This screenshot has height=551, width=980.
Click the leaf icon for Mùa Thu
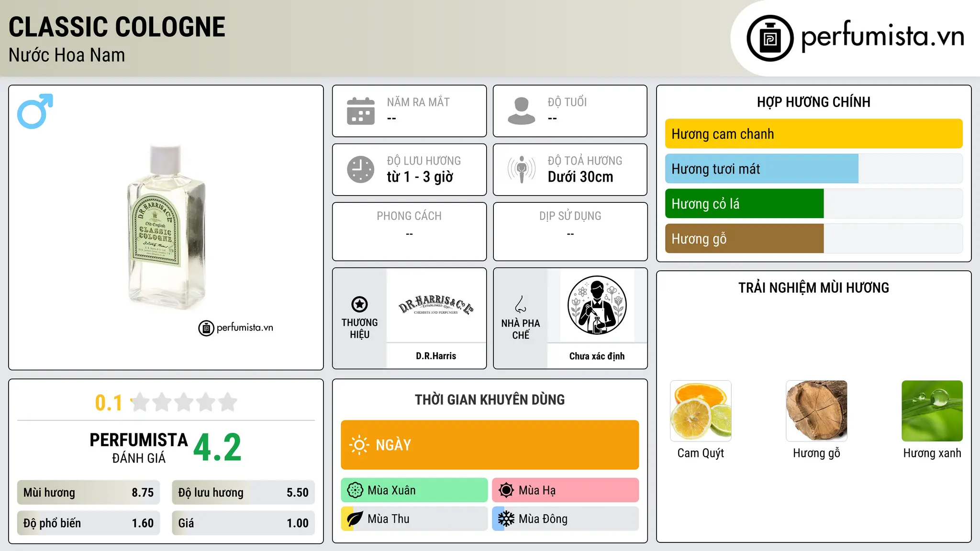coord(355,519)
